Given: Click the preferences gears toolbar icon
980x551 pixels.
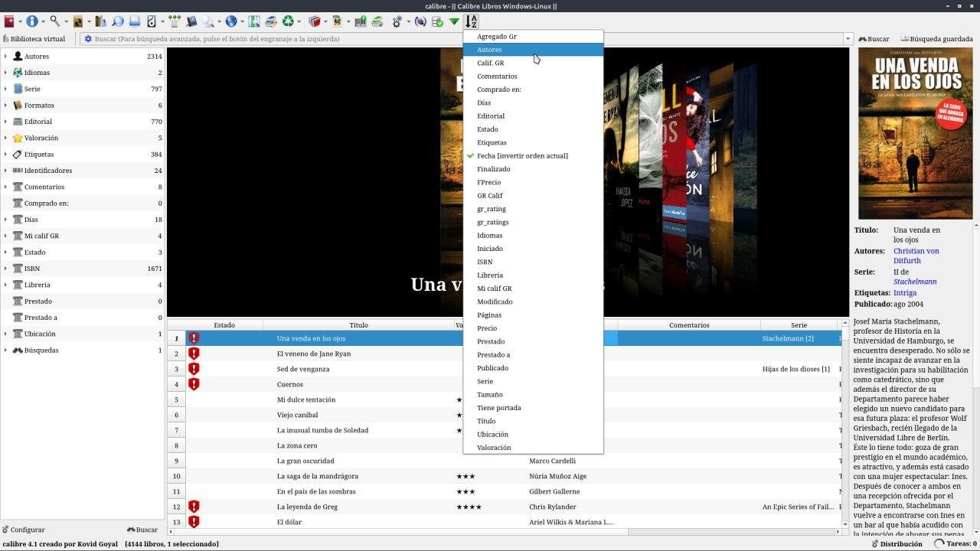Looking at the screenshot, I should point(397,22).
